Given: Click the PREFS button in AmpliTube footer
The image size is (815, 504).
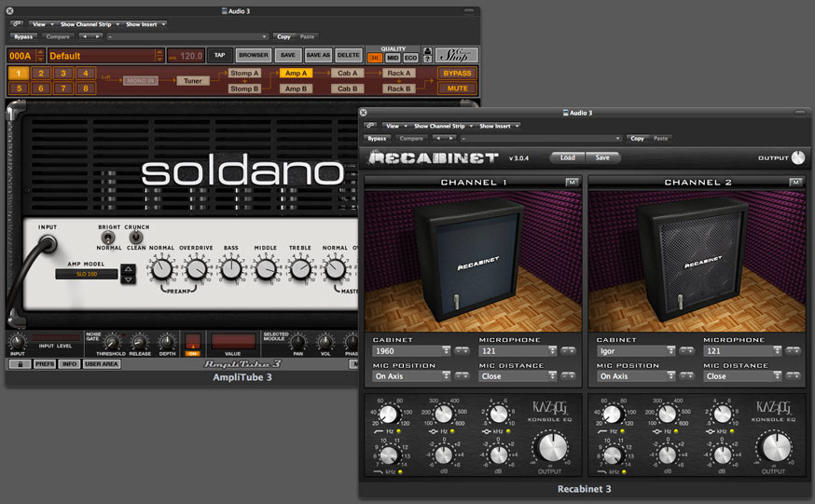Looking at the screenshot, I should [45, 364].
